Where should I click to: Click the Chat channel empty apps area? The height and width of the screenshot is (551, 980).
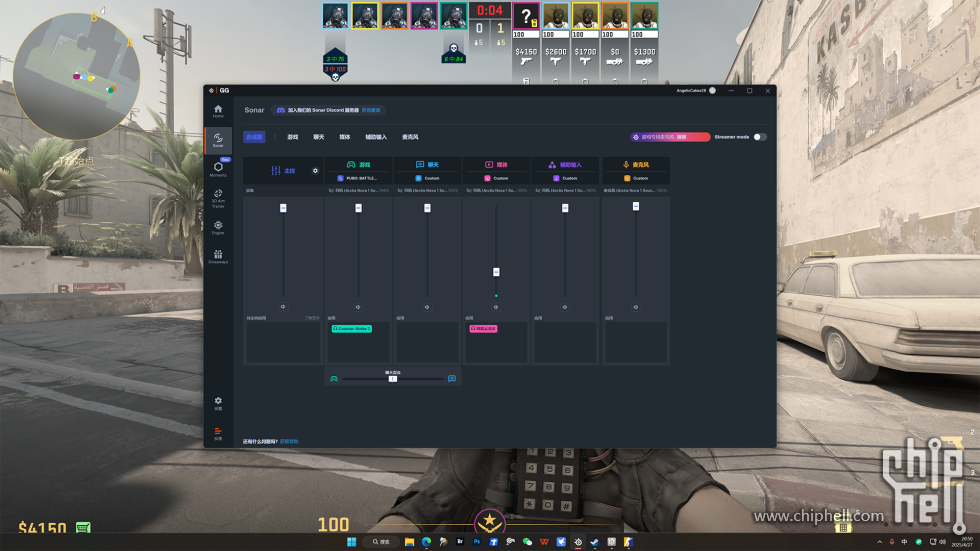tap(428, 342)
